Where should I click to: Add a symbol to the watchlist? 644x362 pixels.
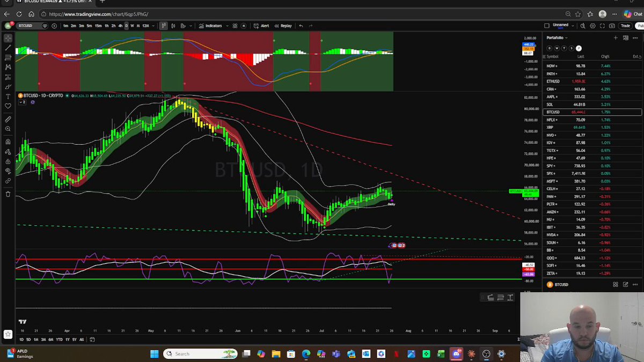(616, 38)
